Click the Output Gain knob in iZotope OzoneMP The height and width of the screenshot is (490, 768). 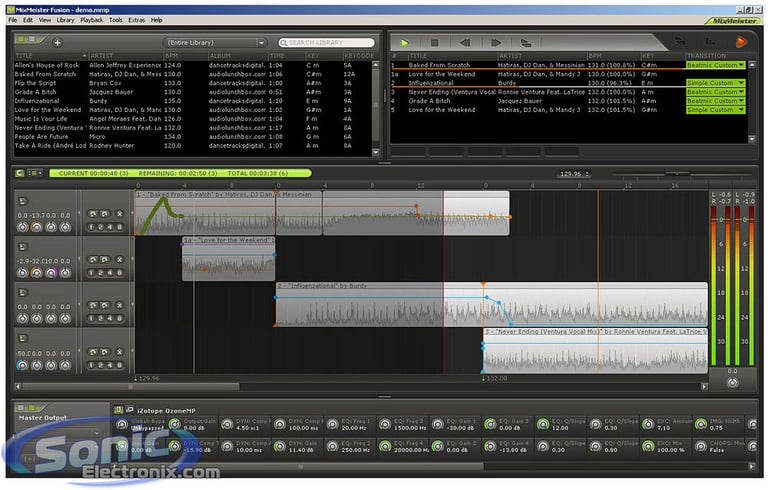(174, 424)
